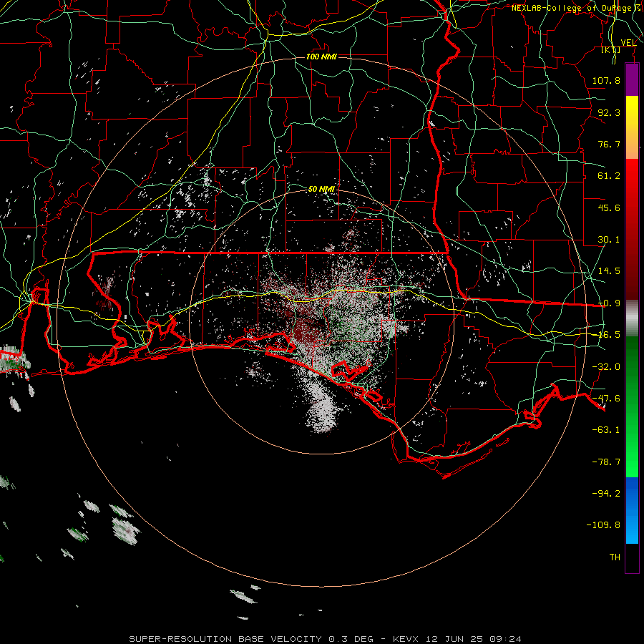
Task: Click the yellow segment of the velocity color bar
Action: 632,113
